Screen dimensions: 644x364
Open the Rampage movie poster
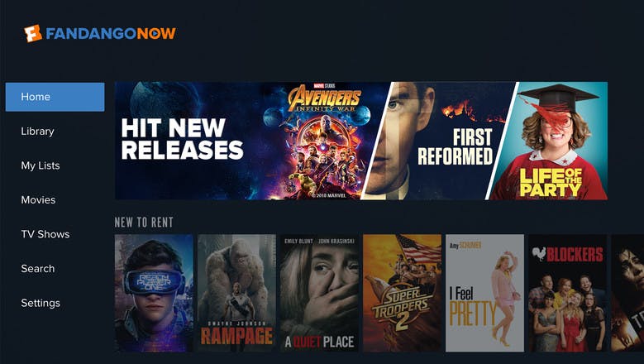(236, 293)
